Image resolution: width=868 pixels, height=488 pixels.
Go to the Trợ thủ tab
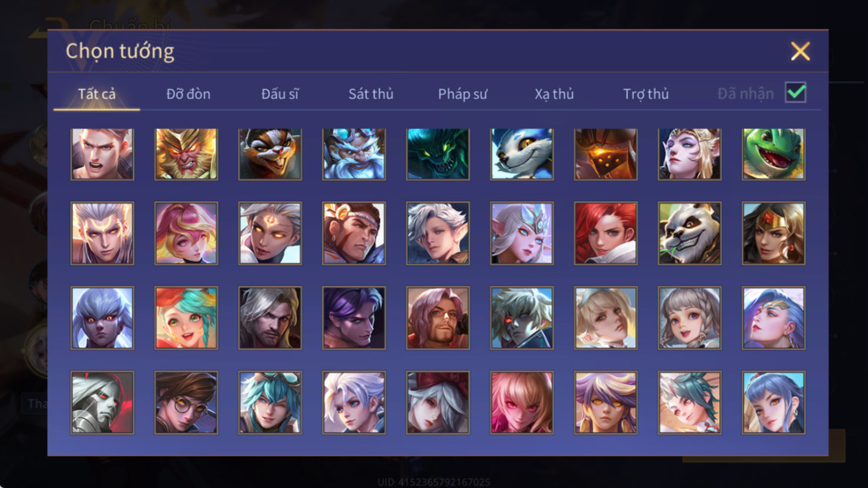click(x=646, y=94)
